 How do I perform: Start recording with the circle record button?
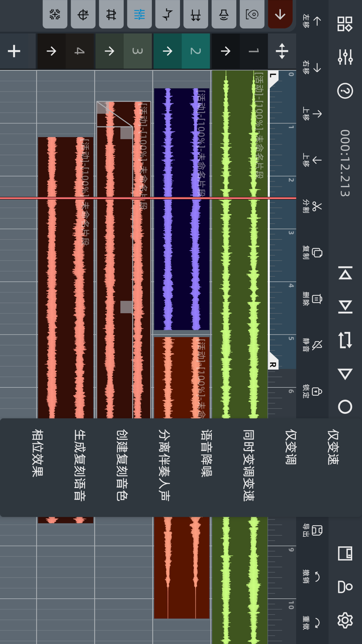[x=345, y=407]
